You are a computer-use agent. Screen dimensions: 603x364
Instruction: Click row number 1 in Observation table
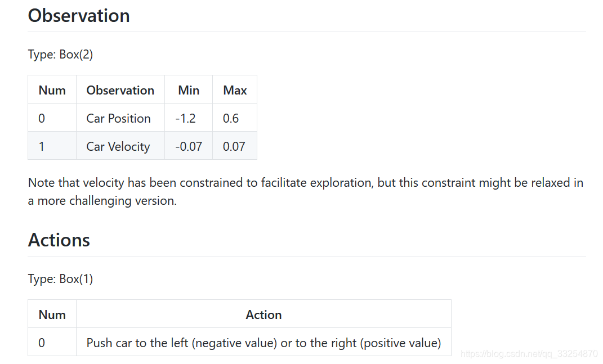tap(42, 146)
